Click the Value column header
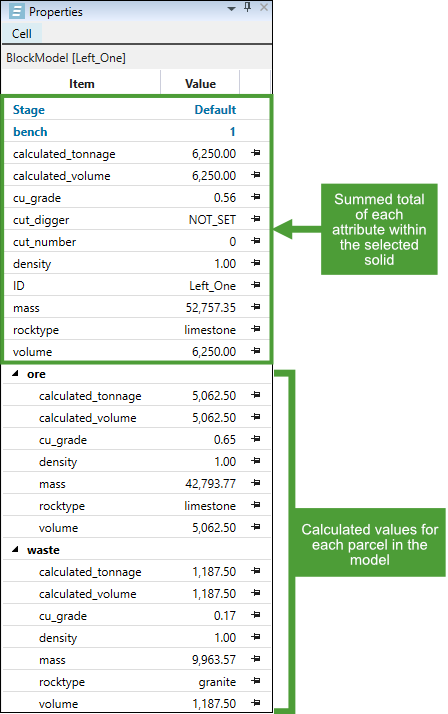The height and width of the screenshot is (714, 448). tap(200, 83)
